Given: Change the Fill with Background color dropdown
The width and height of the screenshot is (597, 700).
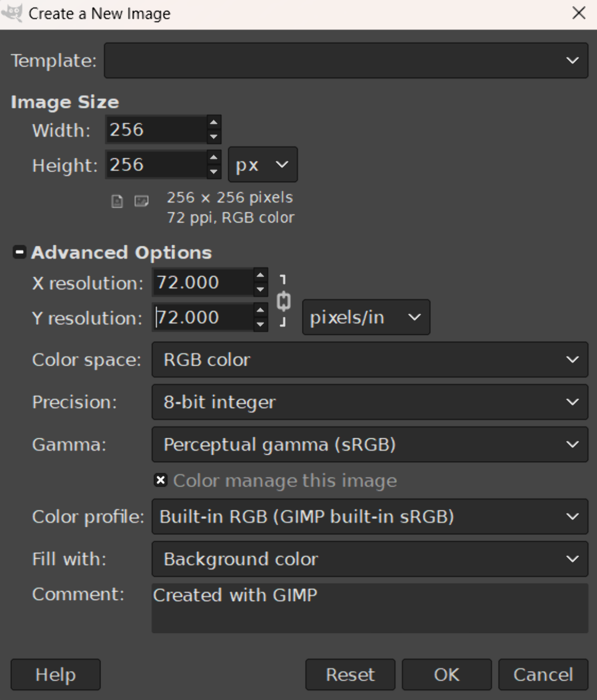Looking at the screenshot, I should 370,559.
